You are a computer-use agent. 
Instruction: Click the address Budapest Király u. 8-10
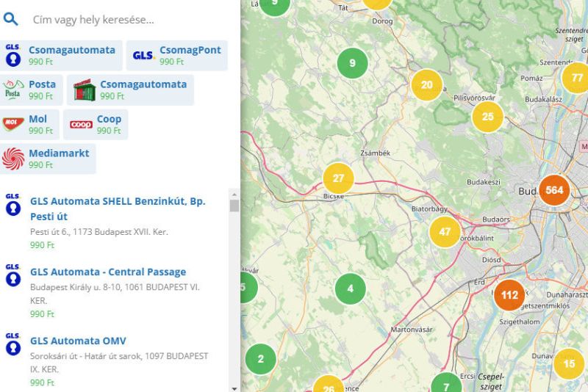pyautogui.click(x=115, y=294)
